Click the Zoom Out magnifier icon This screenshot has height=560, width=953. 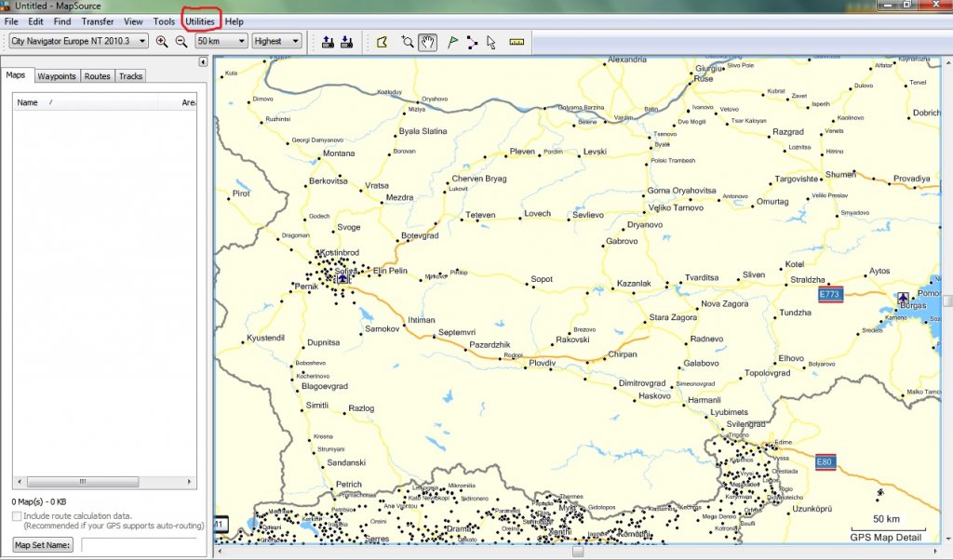click(181, 41)
